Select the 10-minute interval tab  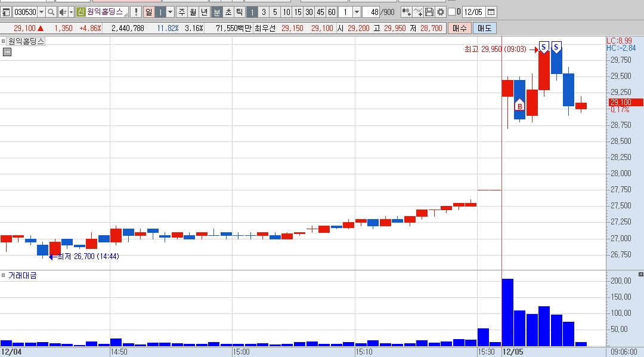(286, 12)
